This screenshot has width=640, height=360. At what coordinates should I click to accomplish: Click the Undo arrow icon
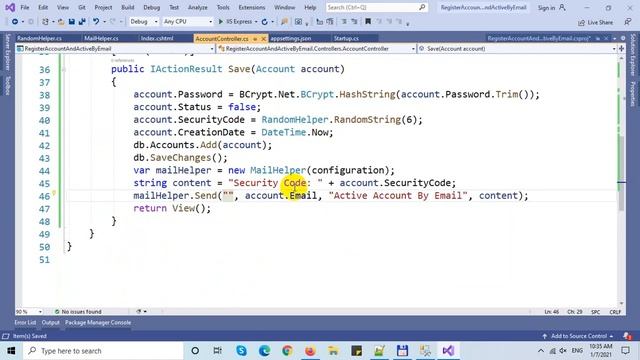pyautogui.click(x=96, y=22)
